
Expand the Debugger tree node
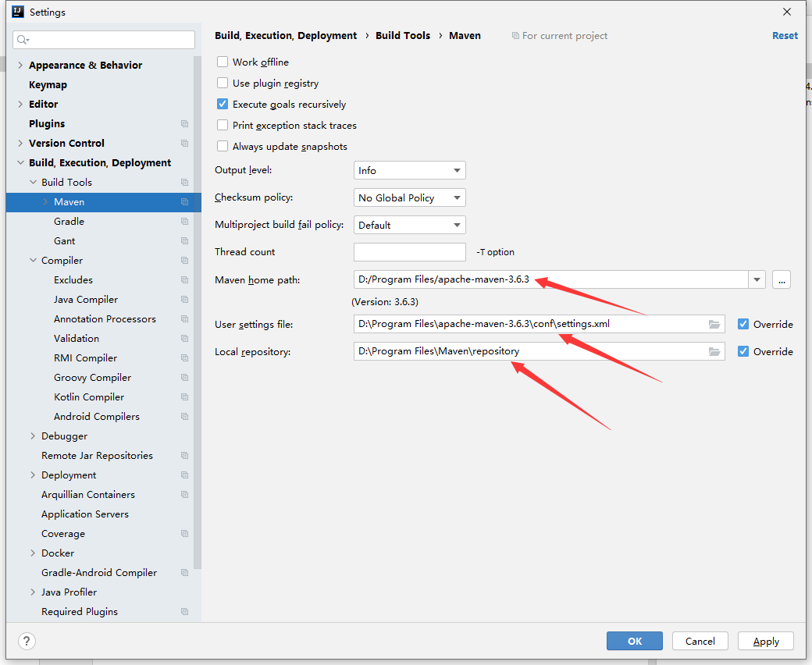pyautogui.click(x=33, y=436)
